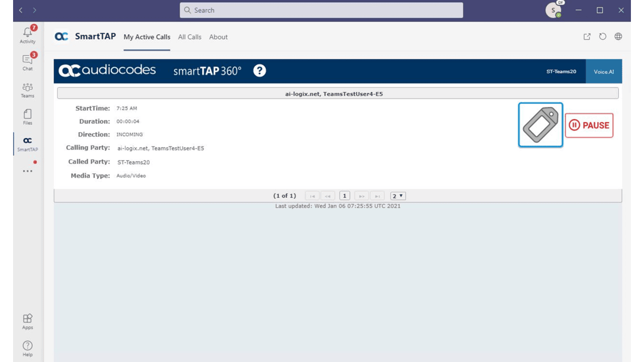Image resolution: width=644 pixels, height=362 pixels.
Task: Click the ST-Teams20 user label
Action: pos(561,71)
